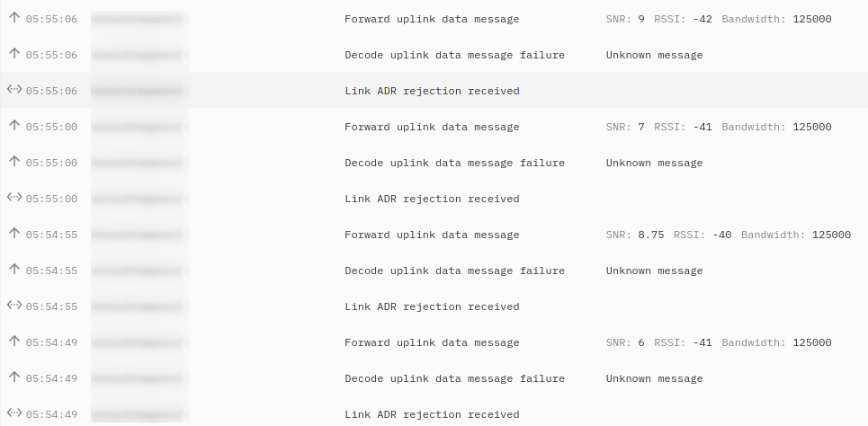The height and width of the screenshot is (426, 868).
Task: Click RSSI -40 value in 05:54:55 row
Action: (722, 235)
